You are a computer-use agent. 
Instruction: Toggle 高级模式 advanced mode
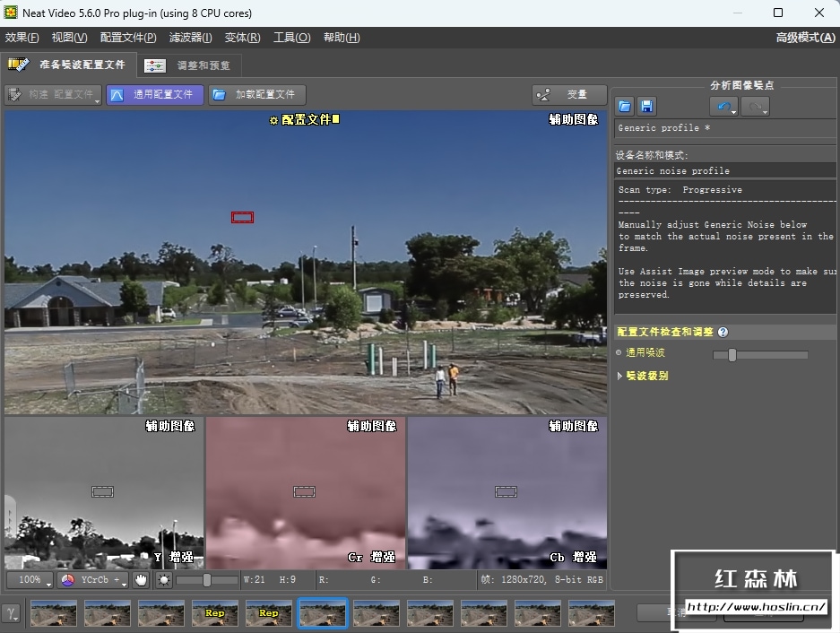pyautogui.click(x=804, y=38)
